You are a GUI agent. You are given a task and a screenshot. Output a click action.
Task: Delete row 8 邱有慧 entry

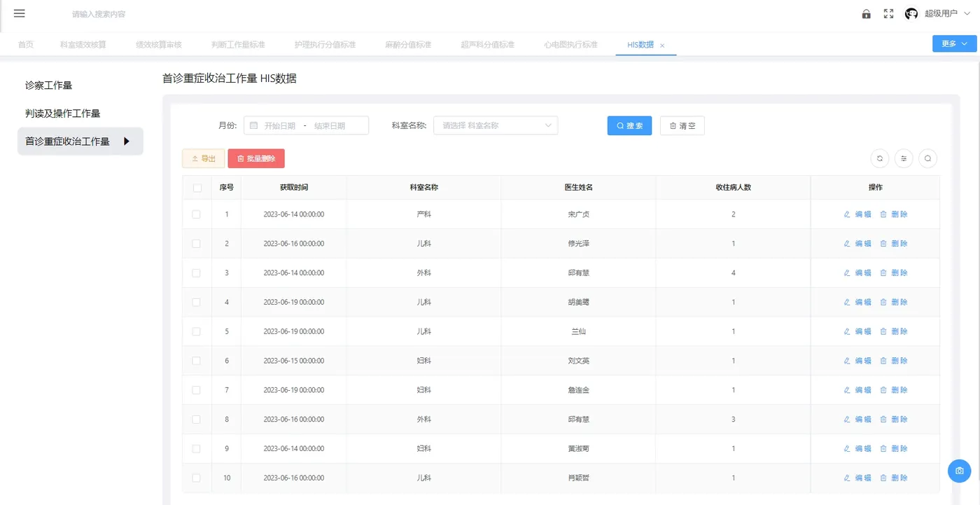pyautogui.click(x=894, y=420)
